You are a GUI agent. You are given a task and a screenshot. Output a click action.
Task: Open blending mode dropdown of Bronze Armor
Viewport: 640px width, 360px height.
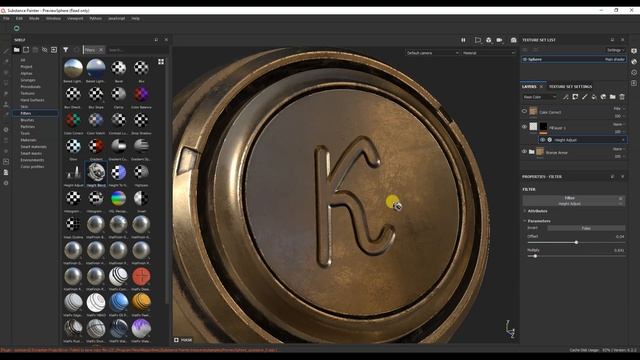point(619,149)
